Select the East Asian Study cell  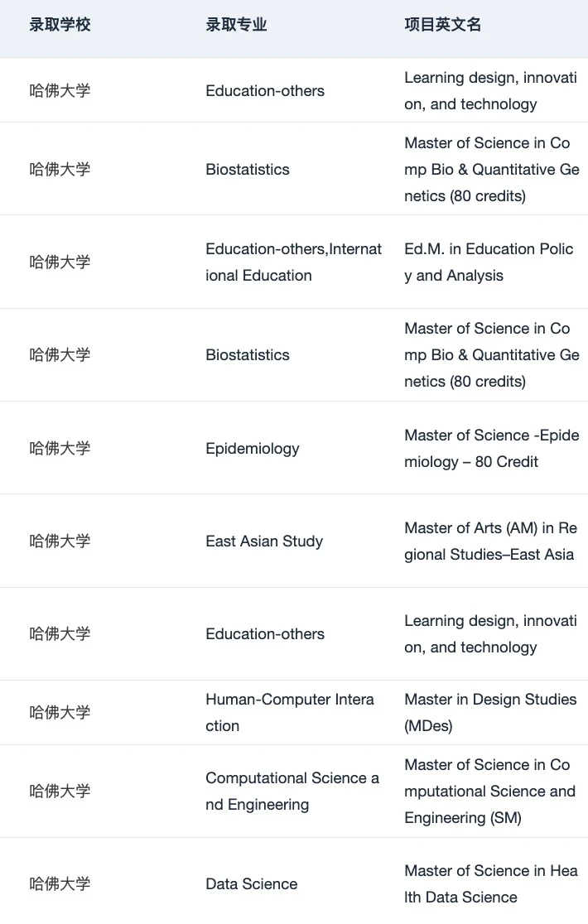pyautogui.click(x=264, y=541)
